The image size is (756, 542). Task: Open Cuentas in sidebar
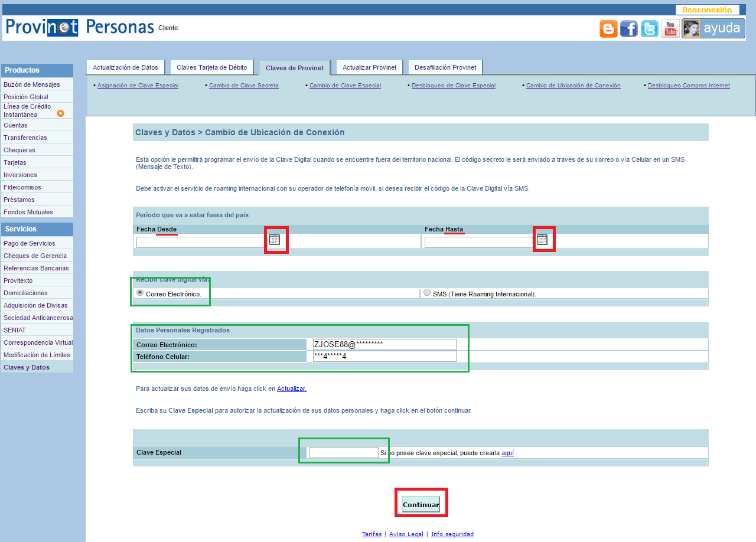click(x=37, y=125)
